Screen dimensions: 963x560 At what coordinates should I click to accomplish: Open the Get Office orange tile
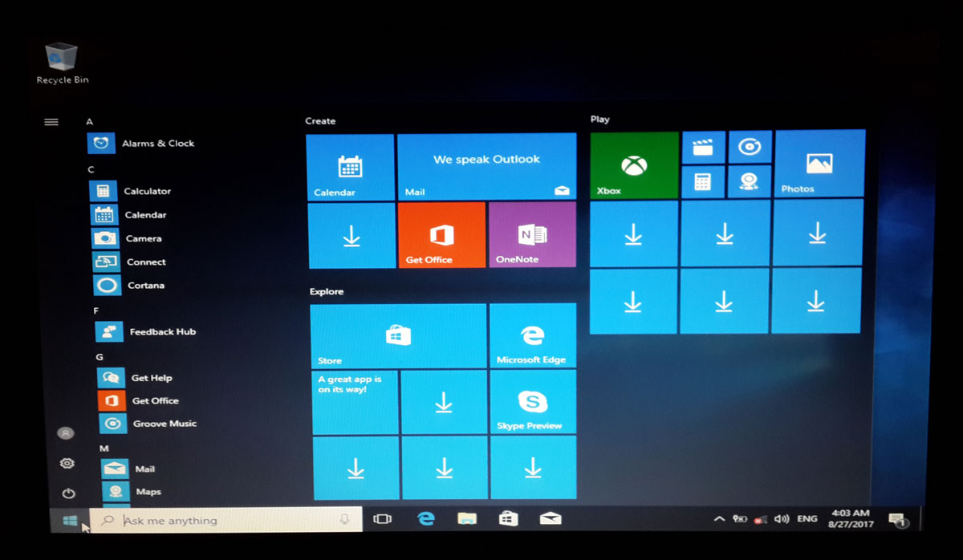click(x=441, y=234)
